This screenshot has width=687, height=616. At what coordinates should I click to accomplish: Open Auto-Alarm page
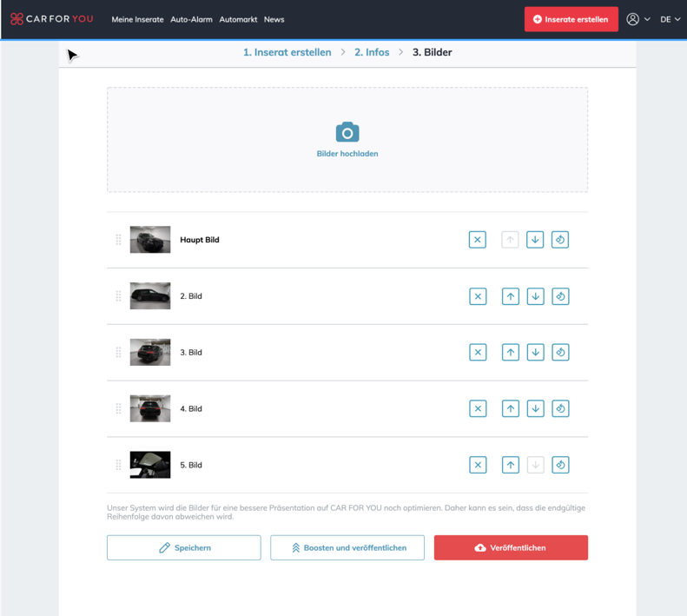click(x=191, y=19)
